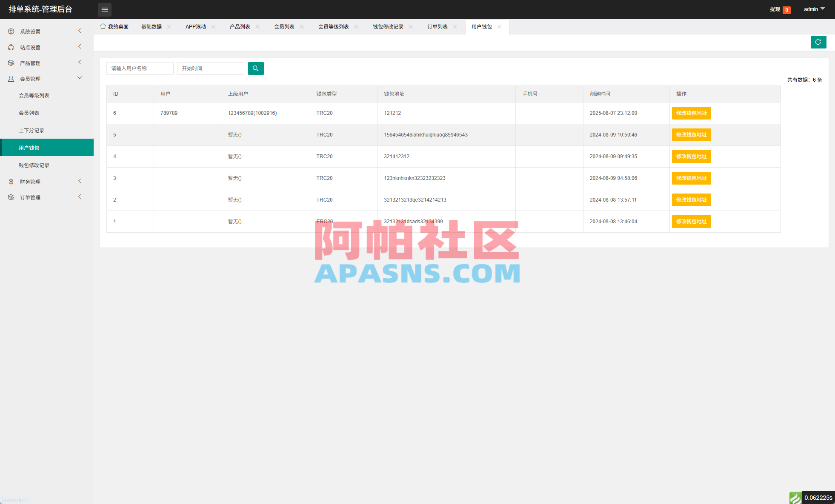This screenshot has width=835, height=504.
Task: Click the 站点设置 site settings icon
Action: point(11,47)
